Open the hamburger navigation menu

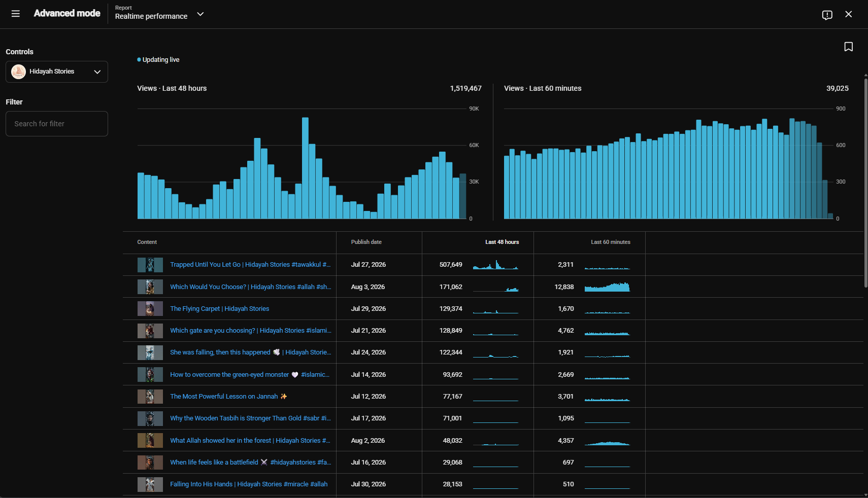(16, 14)
